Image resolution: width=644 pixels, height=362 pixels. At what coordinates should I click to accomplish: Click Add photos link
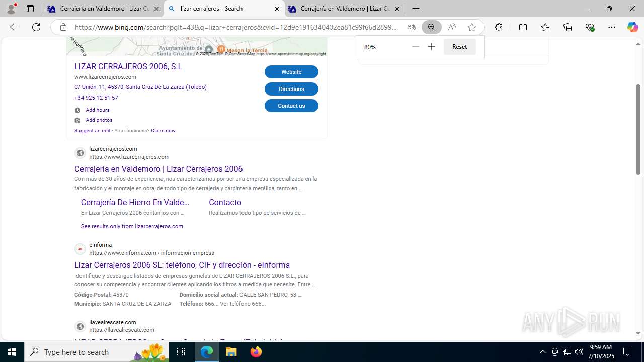99,120
